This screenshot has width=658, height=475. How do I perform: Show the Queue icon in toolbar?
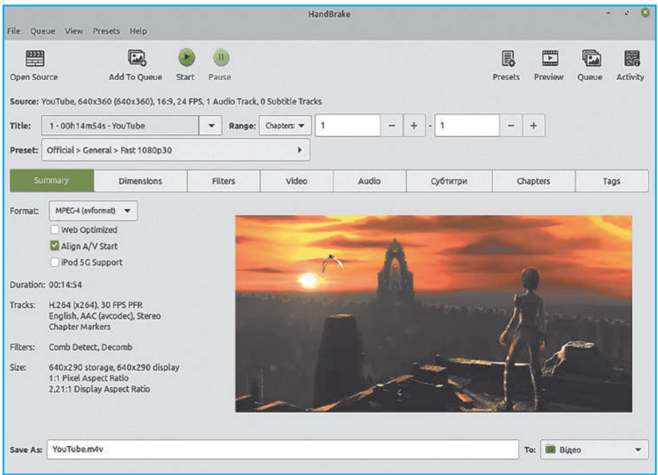590,59
